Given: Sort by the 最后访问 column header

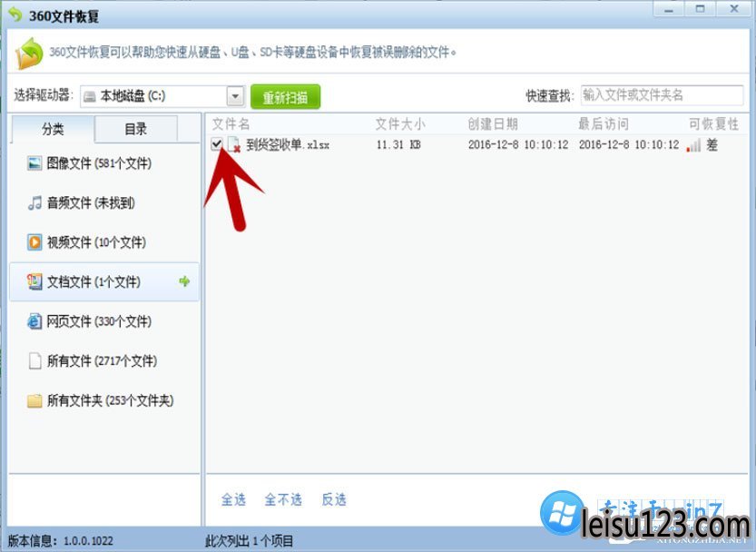Looking at the screenshot, I should 604,124.
